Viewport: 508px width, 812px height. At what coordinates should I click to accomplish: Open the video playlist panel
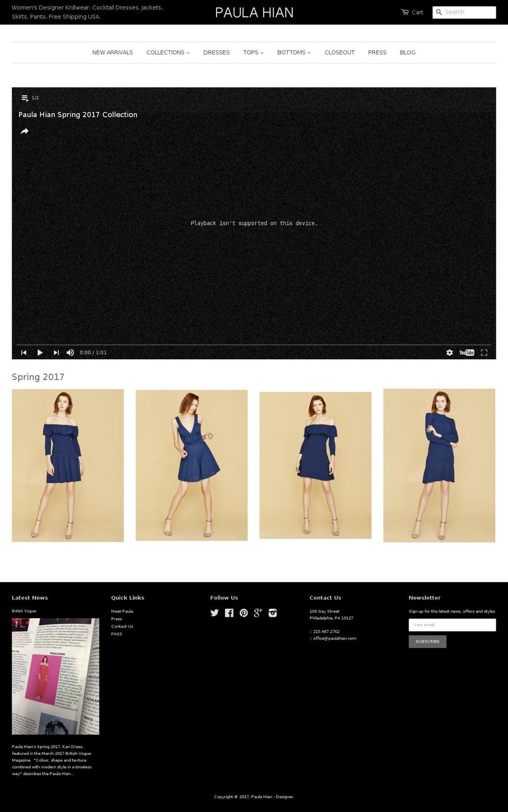(x=25, y=97)
